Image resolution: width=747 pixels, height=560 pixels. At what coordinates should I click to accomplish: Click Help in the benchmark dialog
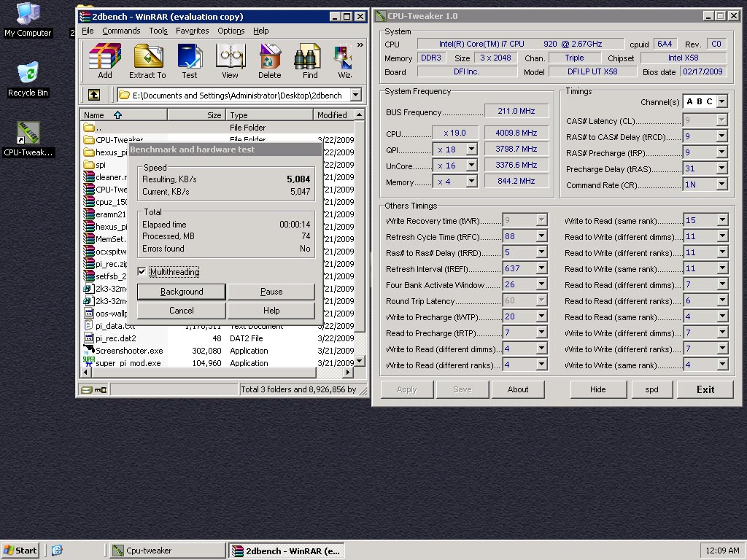click(271, 311)
